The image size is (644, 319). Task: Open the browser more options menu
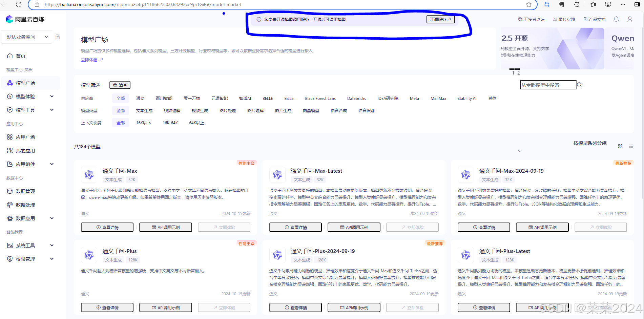click(x=623, y=4)
